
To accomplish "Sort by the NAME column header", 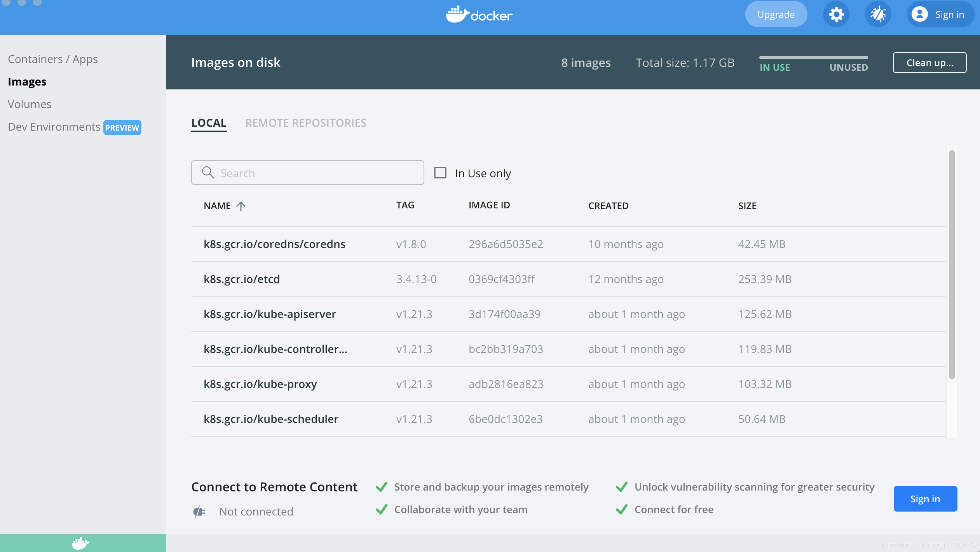I will pyautogui.click(x=217, y=206).
